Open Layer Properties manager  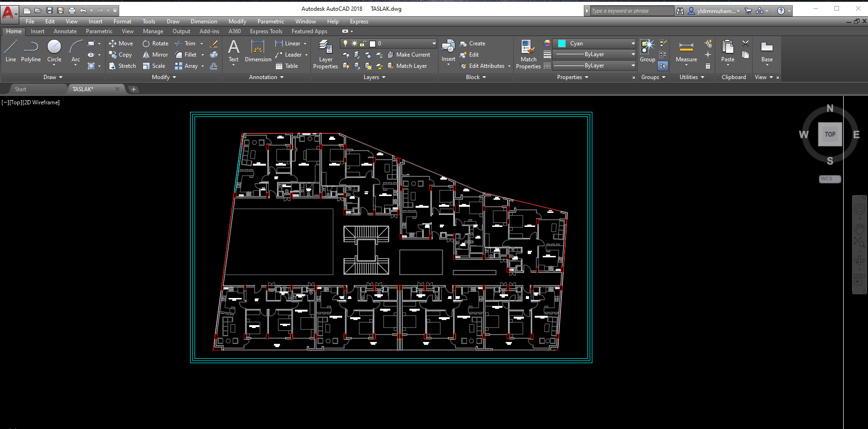click(x=325, y=54)
